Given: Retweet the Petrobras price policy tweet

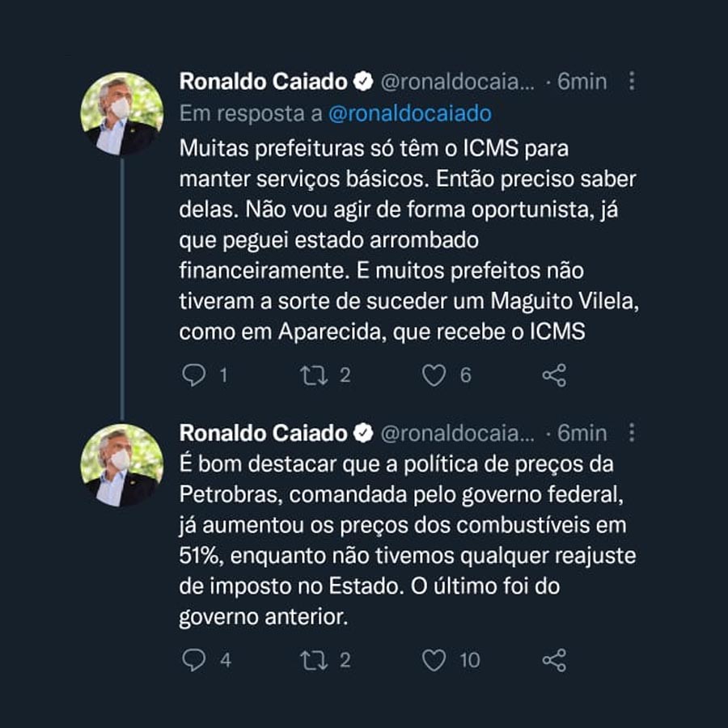Looking at the screenshot, I should click(314, 660).
